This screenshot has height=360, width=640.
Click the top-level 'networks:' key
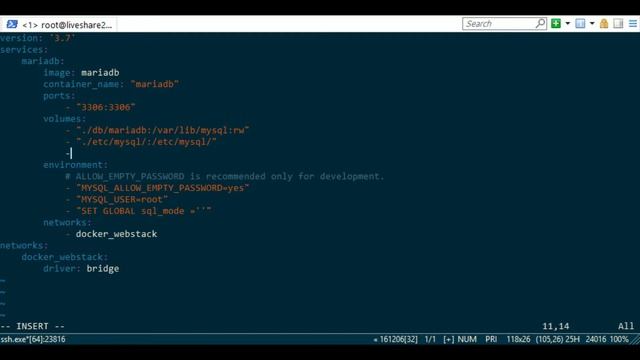pos(24,245)
